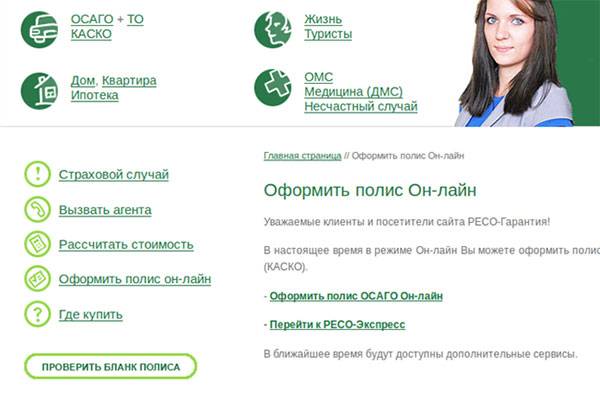Click the calculator cost icon

tap(38, 244)
